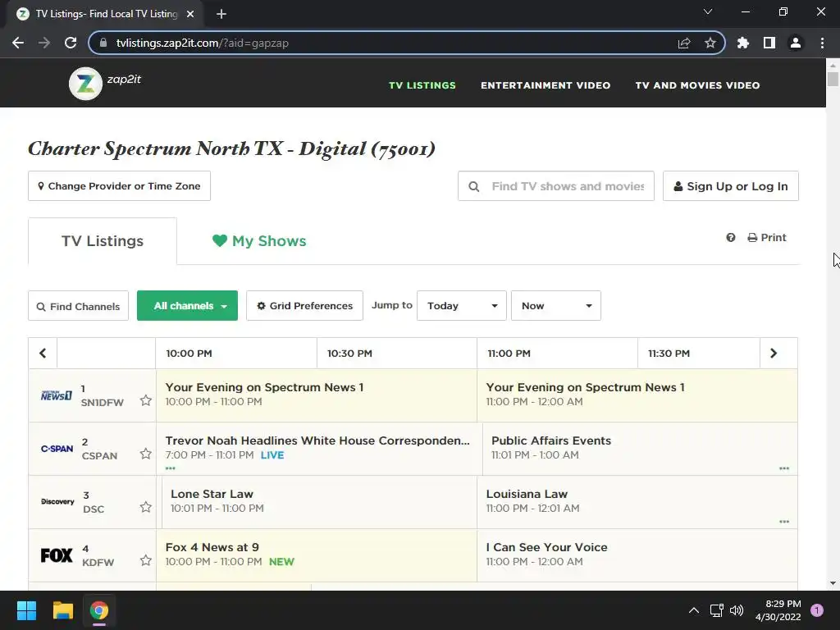
Task: Close the TV Listings browser tab
Action: (190, 14)
